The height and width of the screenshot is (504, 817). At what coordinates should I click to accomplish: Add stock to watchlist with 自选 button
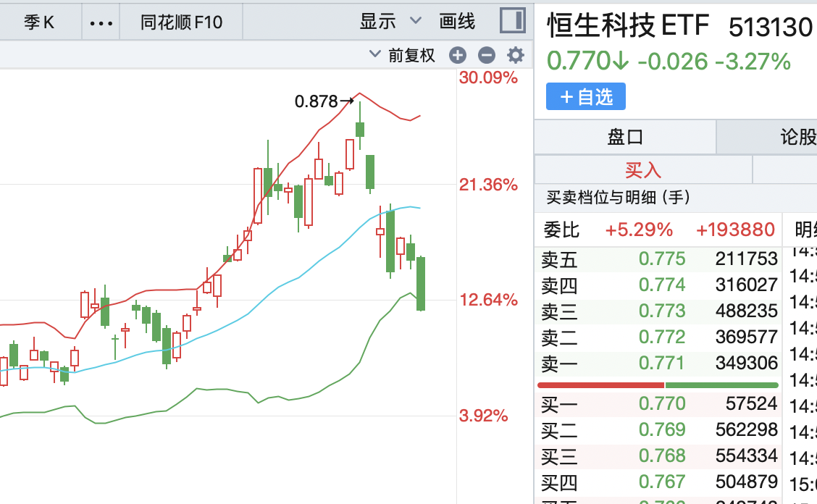click(586, 96)
